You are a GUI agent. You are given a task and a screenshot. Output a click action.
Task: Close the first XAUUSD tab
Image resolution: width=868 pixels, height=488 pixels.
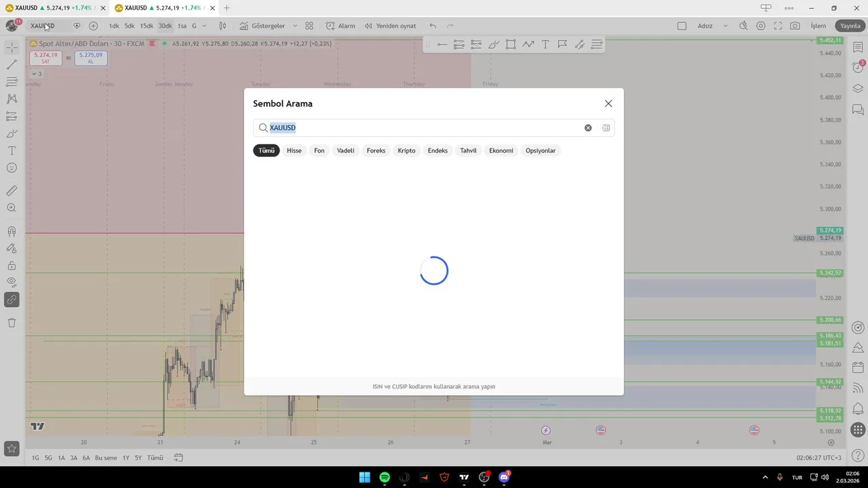coord(103,8)
